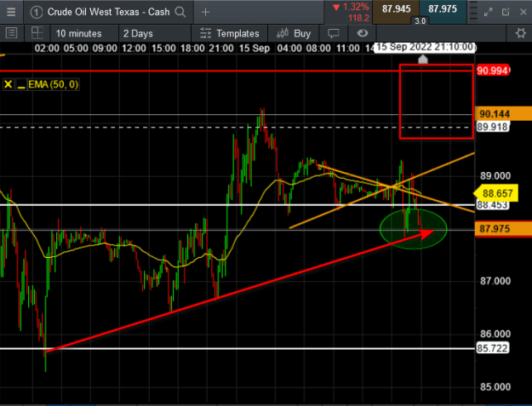
Task: Select the 88.453 horizontal line label
Action: (492, 205)
